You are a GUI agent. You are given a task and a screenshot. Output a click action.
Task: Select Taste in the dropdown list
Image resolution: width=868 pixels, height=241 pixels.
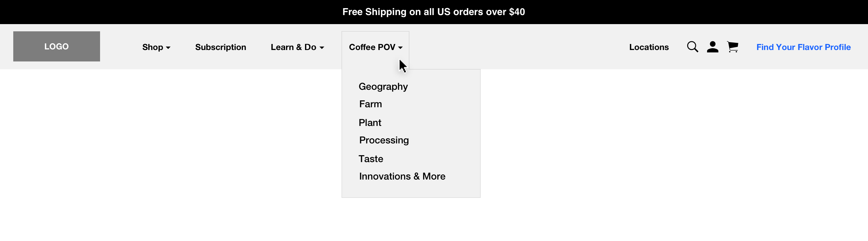coord(371,159)
